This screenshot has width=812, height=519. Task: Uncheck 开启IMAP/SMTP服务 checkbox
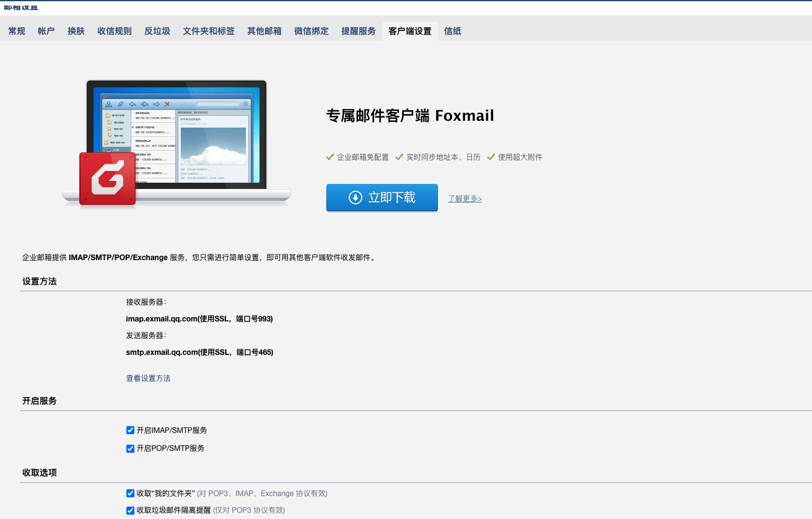click(x=130, y=430)
